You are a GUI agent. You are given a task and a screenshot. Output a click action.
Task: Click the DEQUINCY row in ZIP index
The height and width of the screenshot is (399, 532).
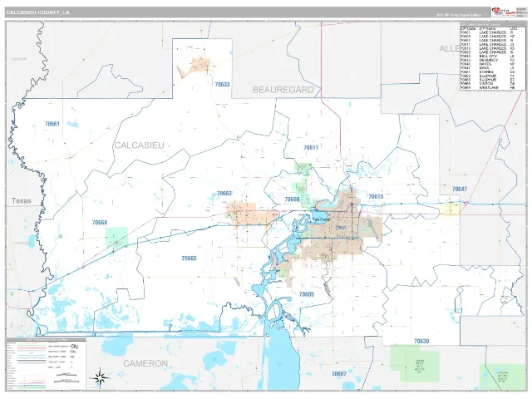(x=488, y=60)
